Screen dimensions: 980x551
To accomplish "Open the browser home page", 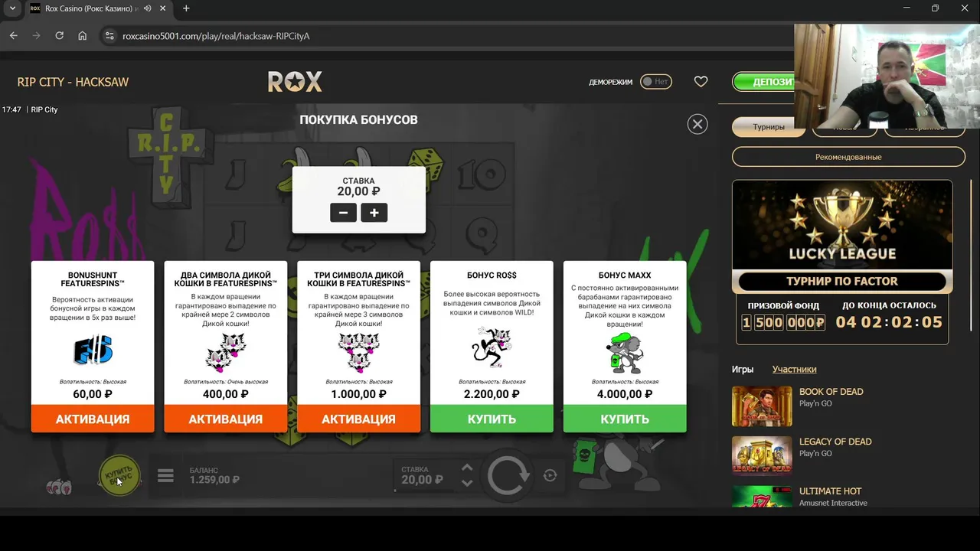I will click(x=82, y=36).
